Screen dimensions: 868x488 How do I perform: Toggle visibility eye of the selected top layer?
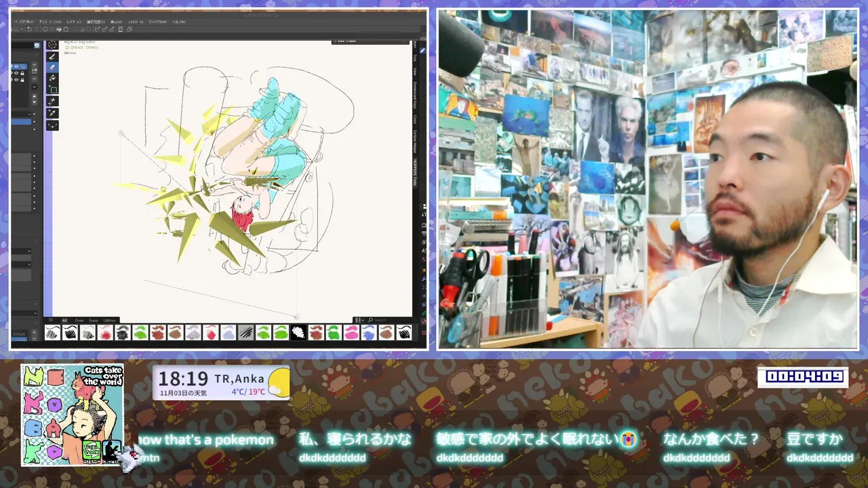pos(16,66)
